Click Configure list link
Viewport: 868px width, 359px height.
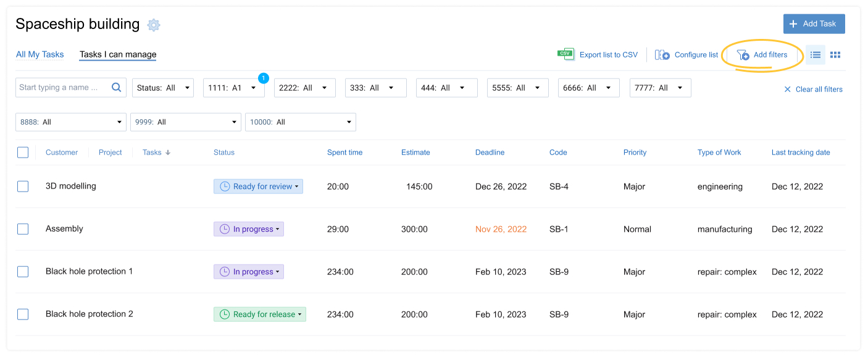tap(696, 55)
